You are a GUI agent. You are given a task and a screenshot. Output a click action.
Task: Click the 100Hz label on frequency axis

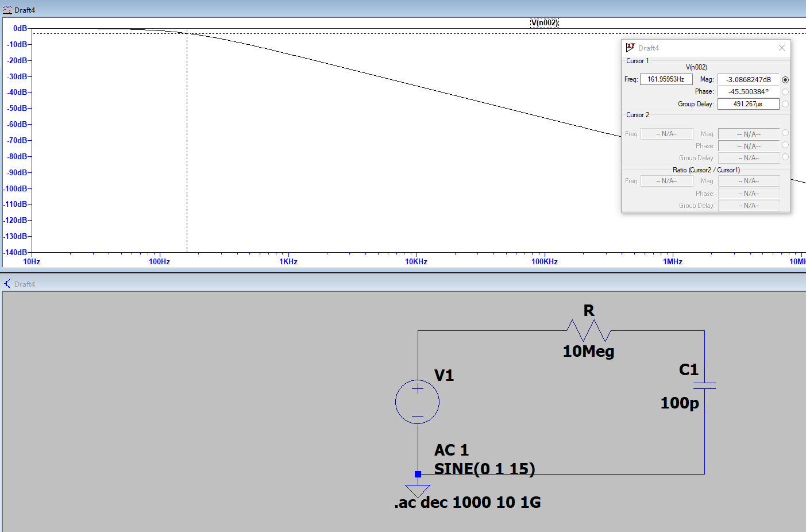click(159, 261)
